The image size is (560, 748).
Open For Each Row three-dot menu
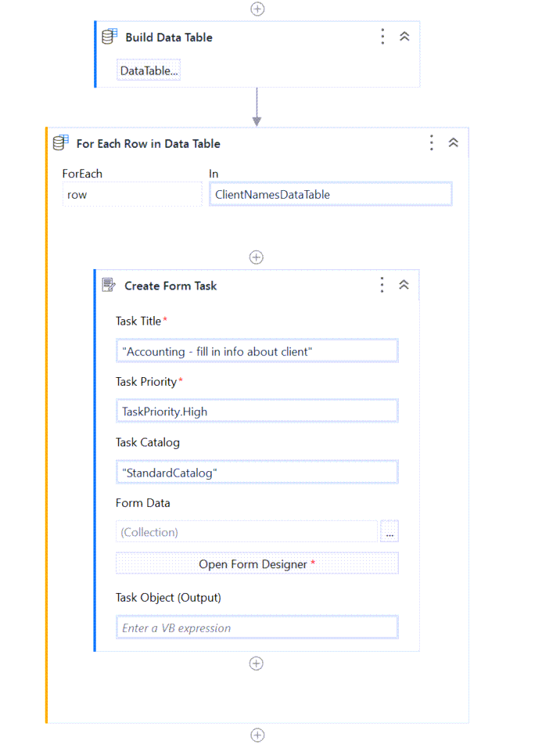pos(431,143)
